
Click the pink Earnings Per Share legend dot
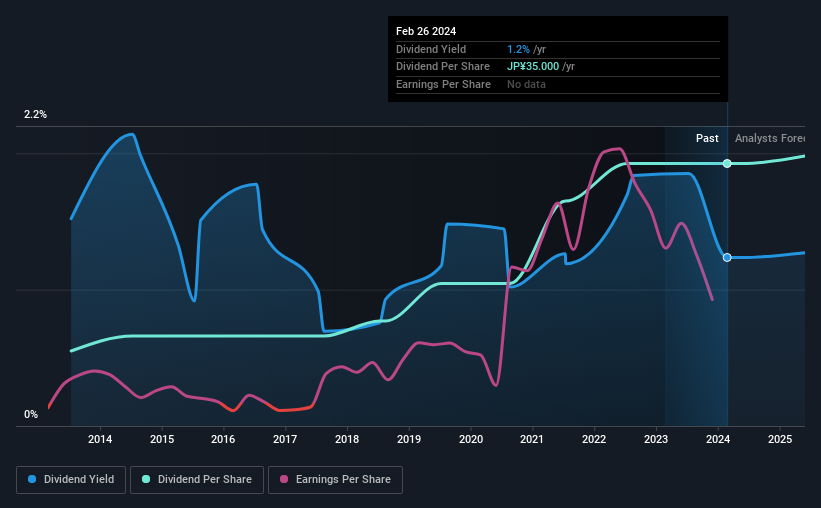pyautogui.click(x=284, y=479)
